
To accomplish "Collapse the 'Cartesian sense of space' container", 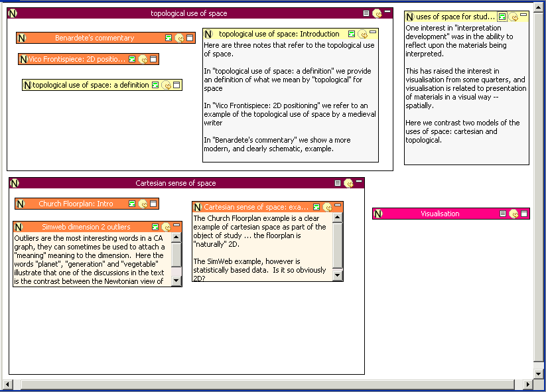I will (359, 181).
